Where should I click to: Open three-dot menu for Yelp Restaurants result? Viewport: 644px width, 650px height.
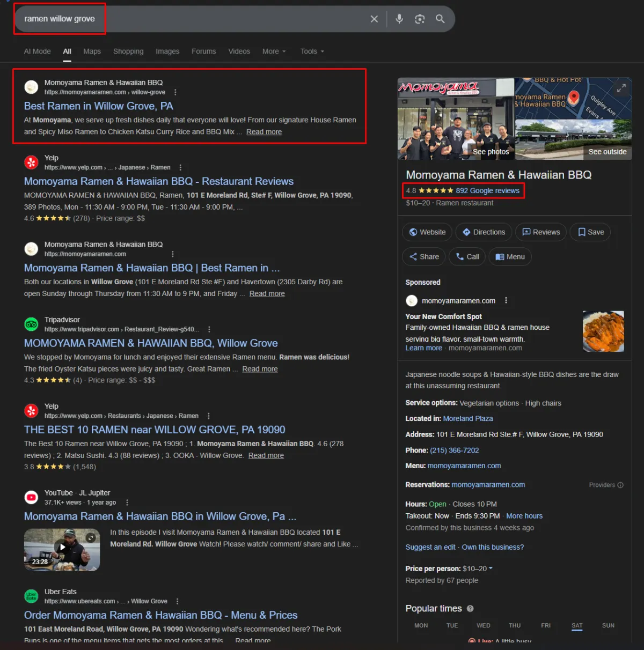tap(208, 416)
